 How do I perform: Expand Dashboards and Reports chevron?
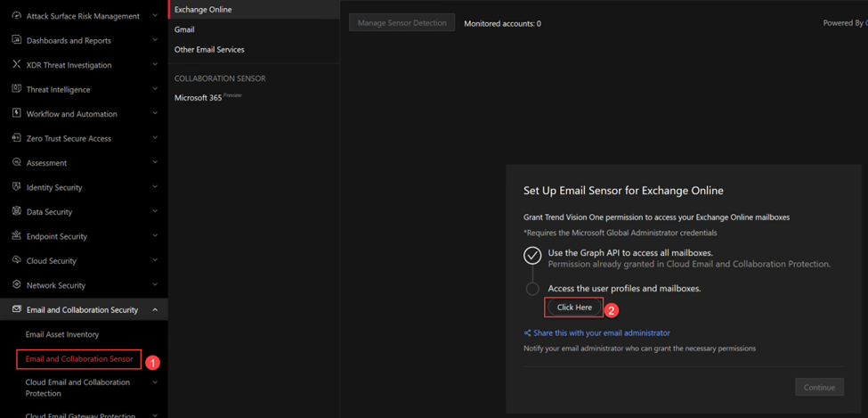pos(155,40)
